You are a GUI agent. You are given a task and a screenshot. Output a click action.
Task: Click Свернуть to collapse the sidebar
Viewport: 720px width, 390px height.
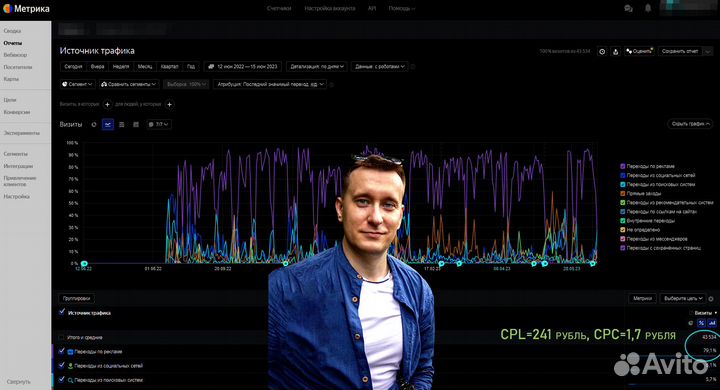(18, 382)
